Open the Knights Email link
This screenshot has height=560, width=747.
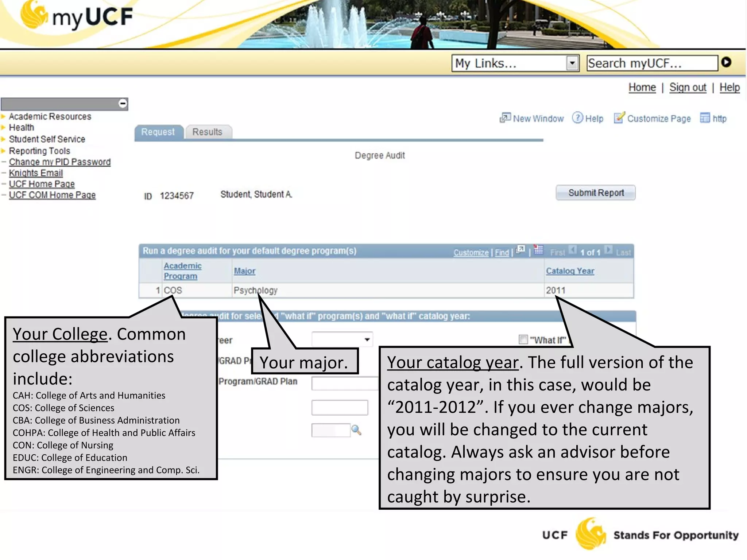36,173
